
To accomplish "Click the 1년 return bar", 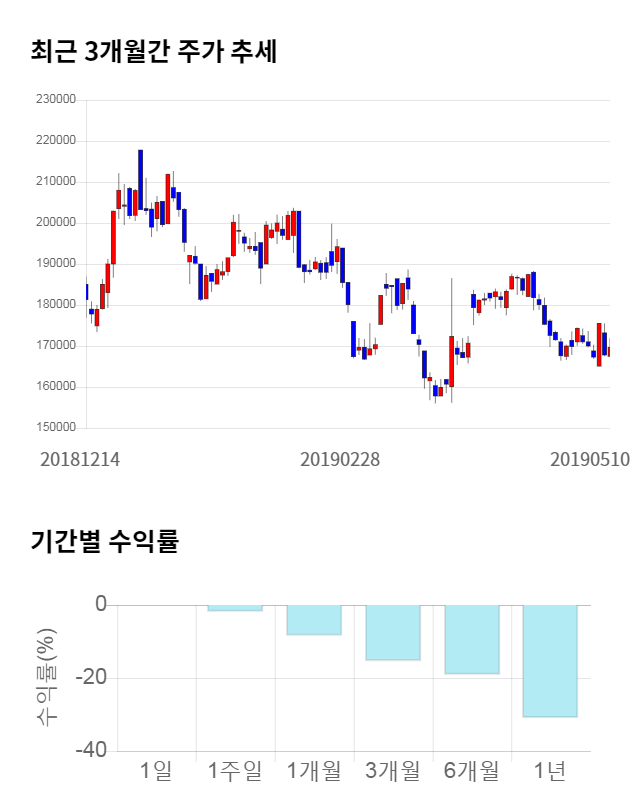I will tap(550, 661).
